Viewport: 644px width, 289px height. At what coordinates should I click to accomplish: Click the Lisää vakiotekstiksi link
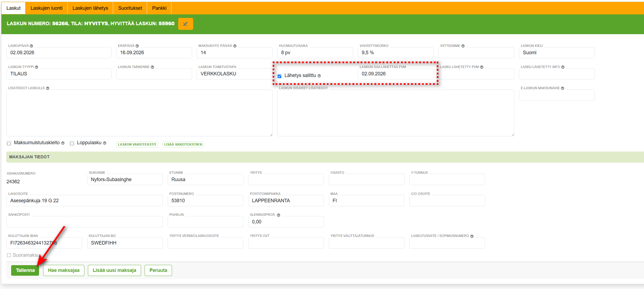point(183,144)
